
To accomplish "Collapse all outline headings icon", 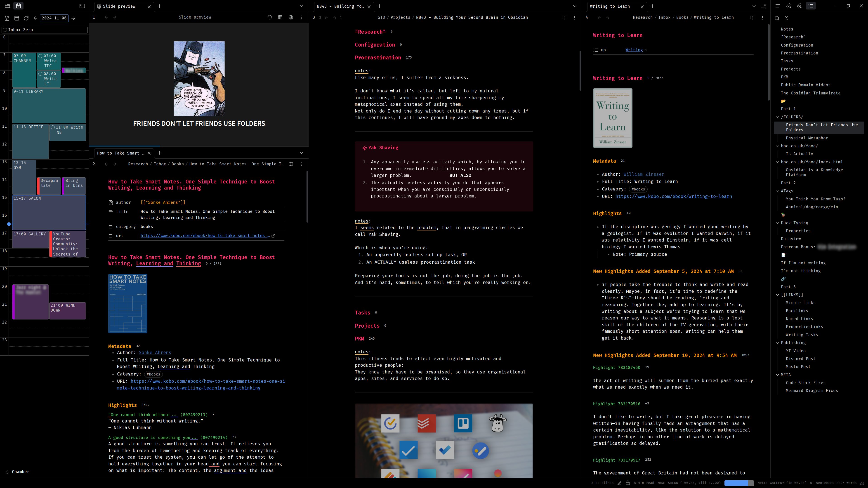I will tap(786, 18).
